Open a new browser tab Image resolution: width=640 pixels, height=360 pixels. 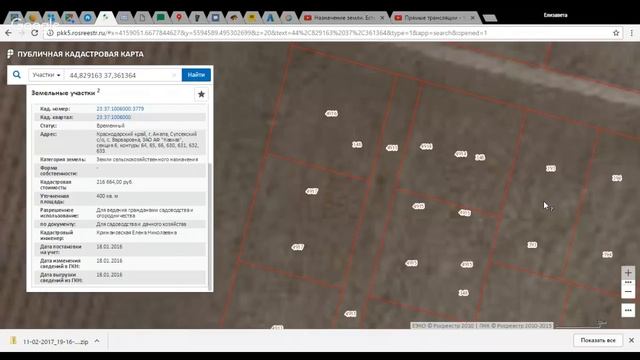coord(489,18)
